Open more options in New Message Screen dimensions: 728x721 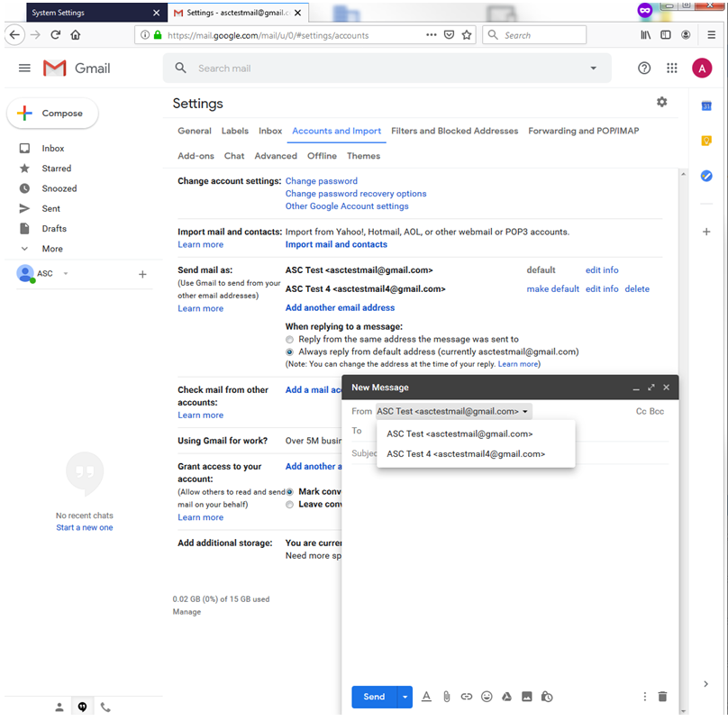[x=644, y=696]
